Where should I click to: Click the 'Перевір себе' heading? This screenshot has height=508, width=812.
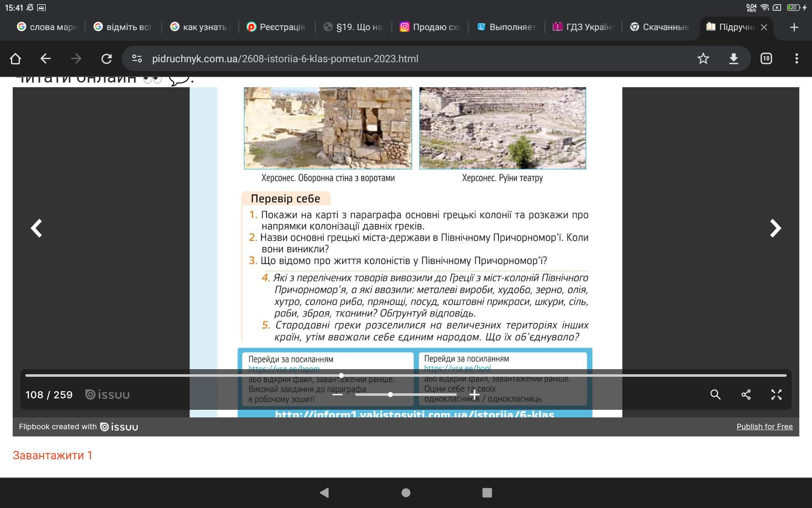coord(285,199)
